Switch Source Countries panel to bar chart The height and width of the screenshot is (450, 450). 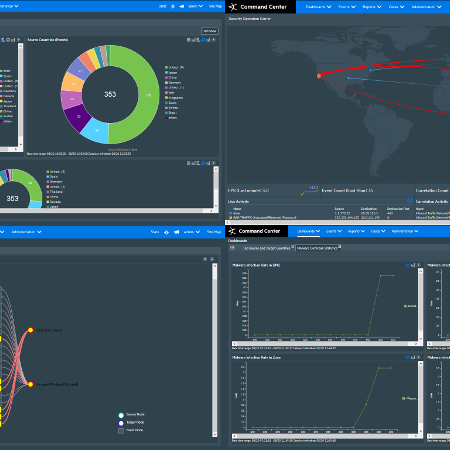193,40
